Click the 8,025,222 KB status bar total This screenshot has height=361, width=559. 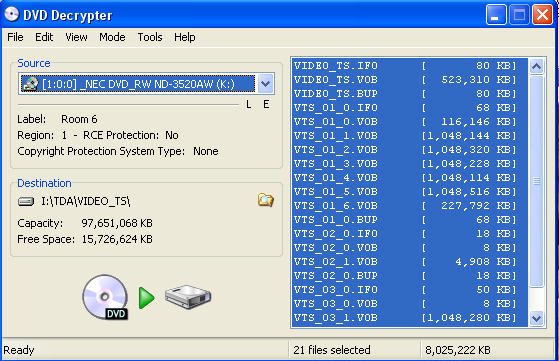coord(458,350)
